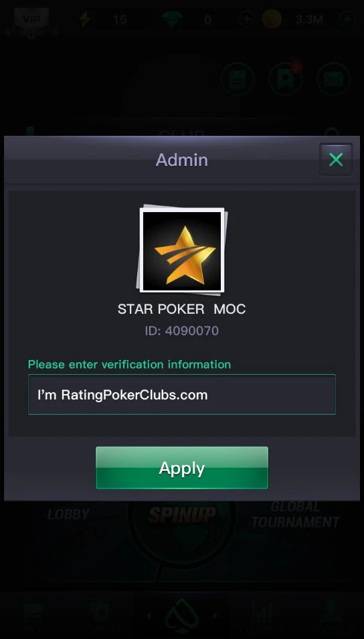Click the green Apply button
The image size is (364, 639).
[x=182, y=468]
